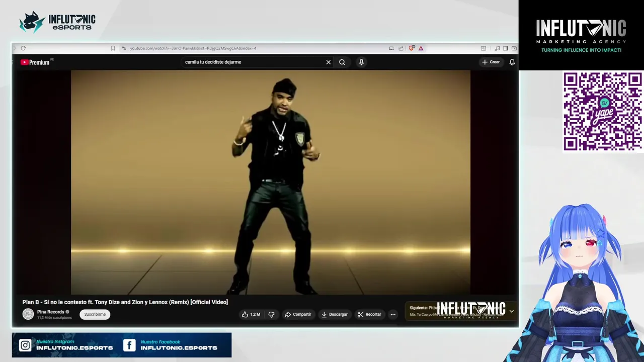Open Pina Records channel name link
The width and height of the screenshot is (644, 362).
(50, 312)
